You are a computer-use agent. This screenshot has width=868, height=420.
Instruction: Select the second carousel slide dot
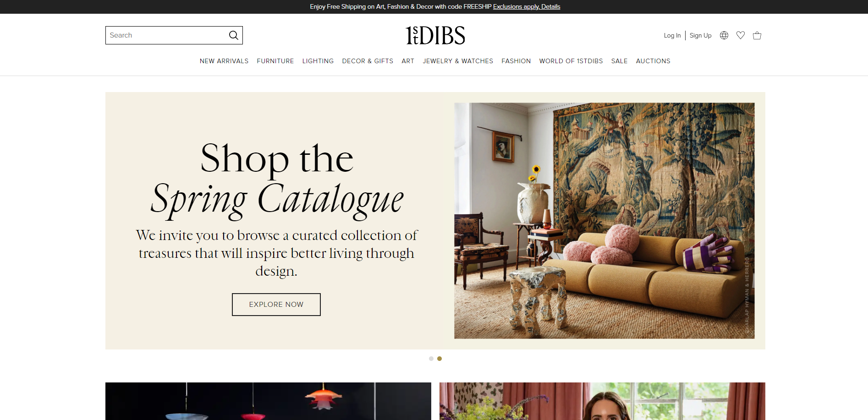tap(439, 359)
